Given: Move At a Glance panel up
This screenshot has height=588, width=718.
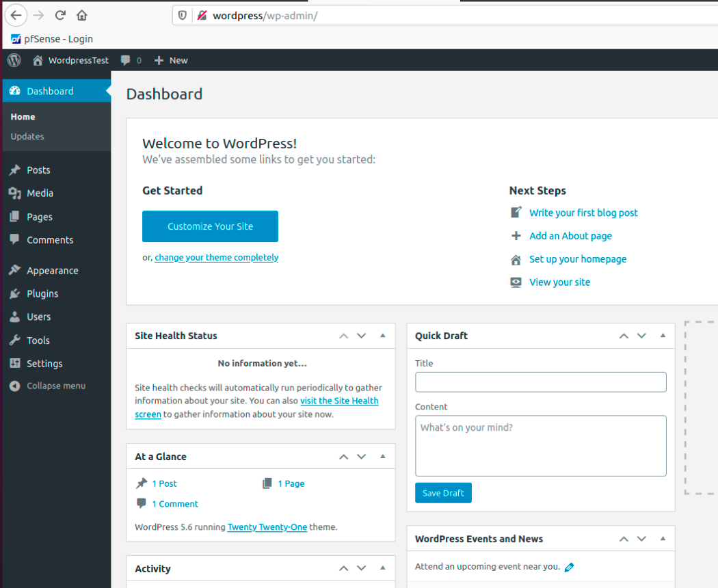Looking at the screenshot, I should pos(343,457).
